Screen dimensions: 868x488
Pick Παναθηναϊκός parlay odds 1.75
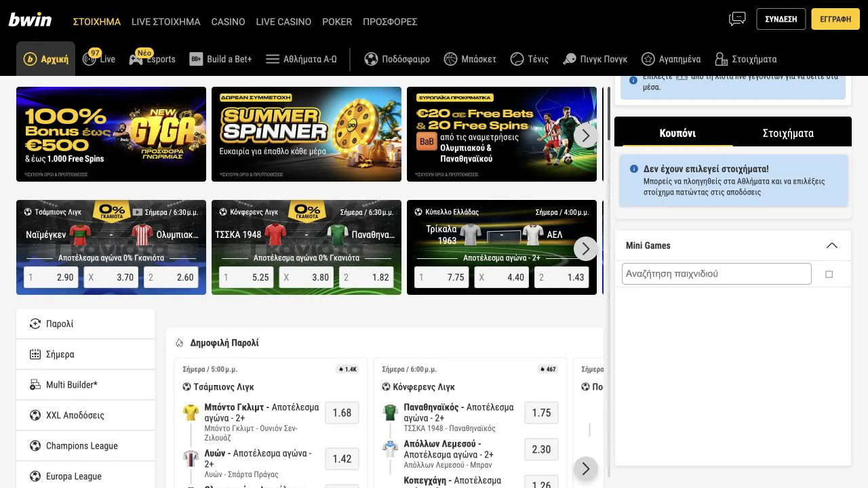pyautogui.click(x=541, y=413)
